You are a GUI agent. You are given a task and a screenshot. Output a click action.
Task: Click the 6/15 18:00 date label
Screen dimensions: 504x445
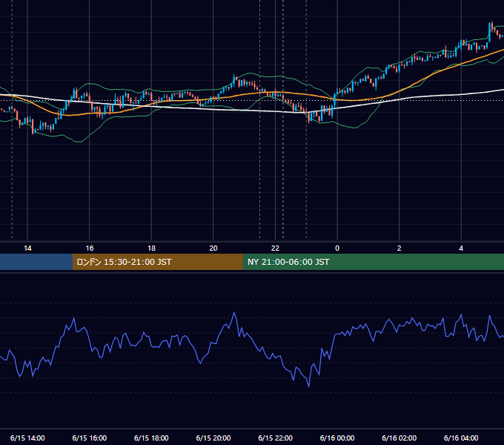click(151, 438)
